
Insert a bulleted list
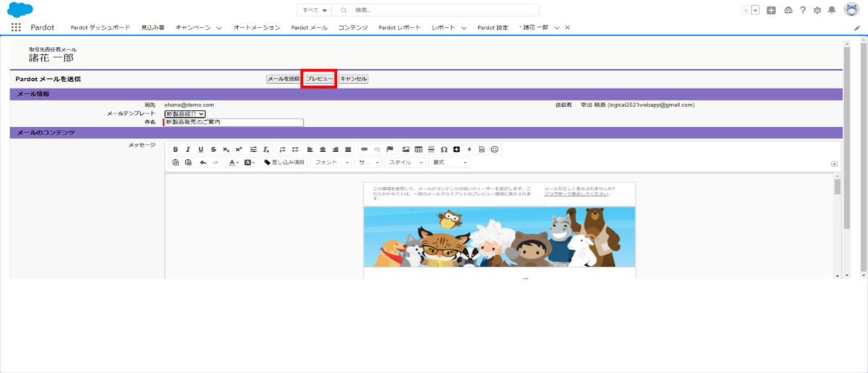(x=295, y=150)
